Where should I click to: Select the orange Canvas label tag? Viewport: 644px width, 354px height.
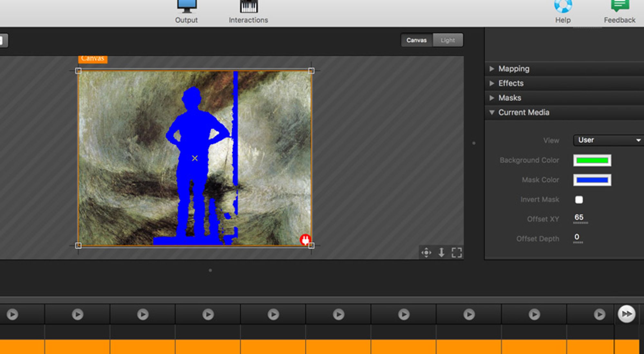click(x=93, y=59)
